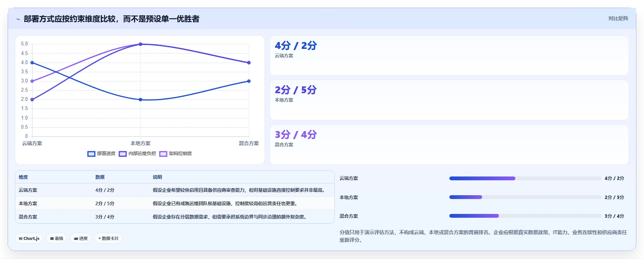This screenshot has height=259, width=644.
Task: Click the 部署速度 blue legend color box
Action: [91, 154]
